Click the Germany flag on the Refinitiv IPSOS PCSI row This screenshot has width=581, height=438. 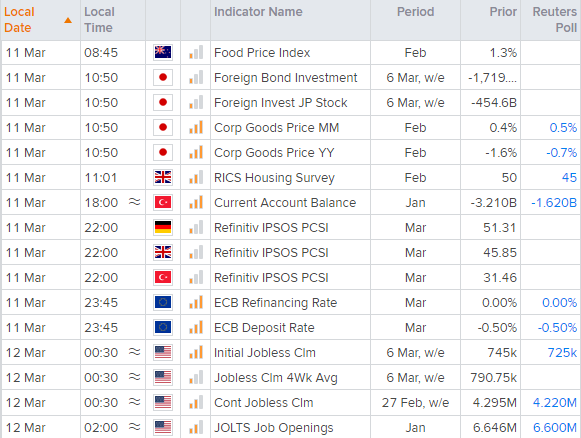pyautogui.click(x=163, y=228)
